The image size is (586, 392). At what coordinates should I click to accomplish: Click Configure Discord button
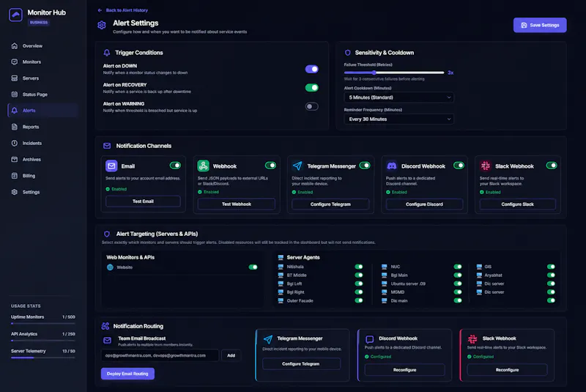tap(424, 204)
